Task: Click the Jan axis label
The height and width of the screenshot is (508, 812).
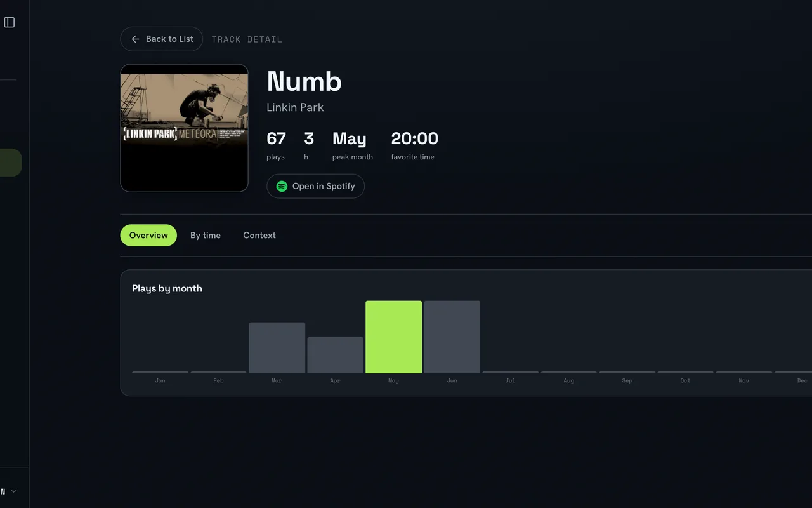Action: (x=160, y=380)
